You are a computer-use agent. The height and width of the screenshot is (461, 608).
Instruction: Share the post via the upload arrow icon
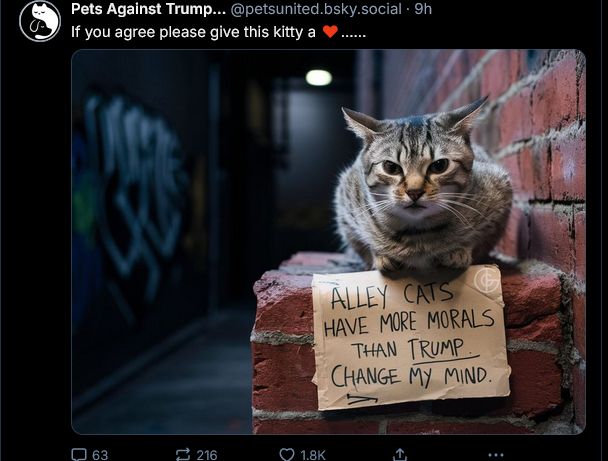[x=400, y=454]
